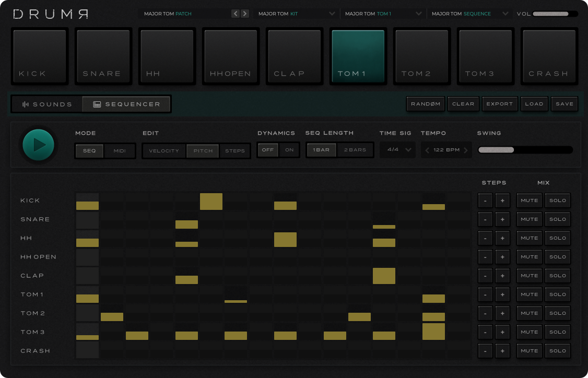Click the LOAD button
Viewport: 588px width, 378px height.
click(534, 104)
